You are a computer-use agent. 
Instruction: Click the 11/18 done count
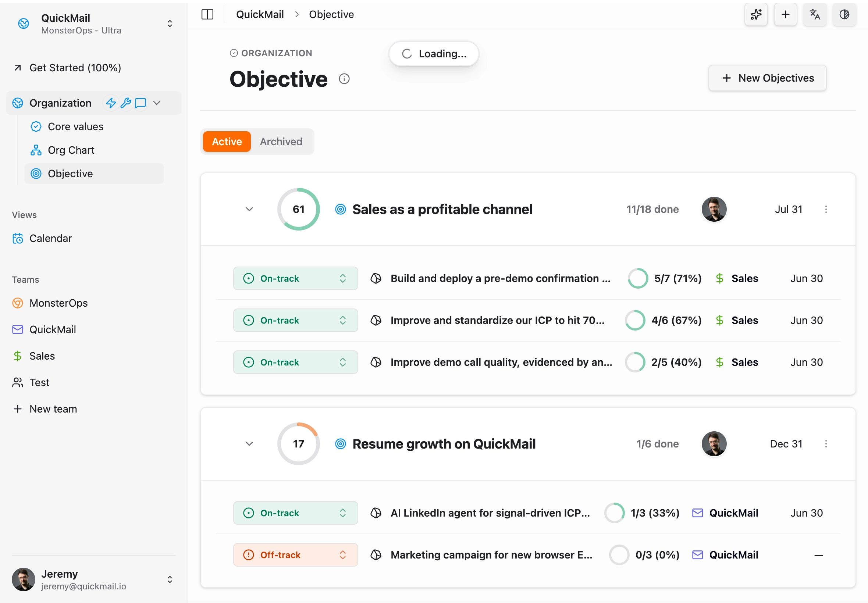pos(652,209)
